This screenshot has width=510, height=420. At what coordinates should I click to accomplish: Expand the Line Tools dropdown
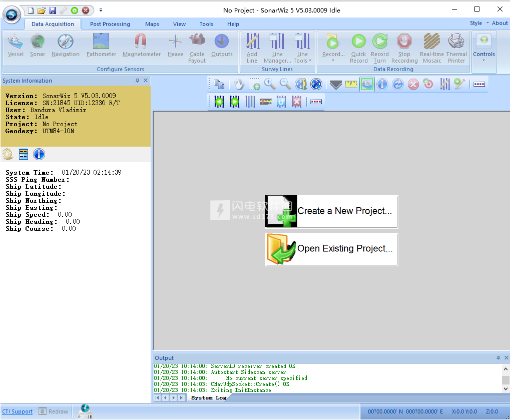coord(310,61)
